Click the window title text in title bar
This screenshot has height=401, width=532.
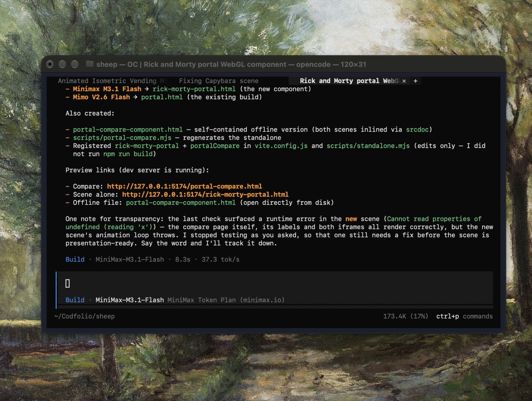[232, 64]
